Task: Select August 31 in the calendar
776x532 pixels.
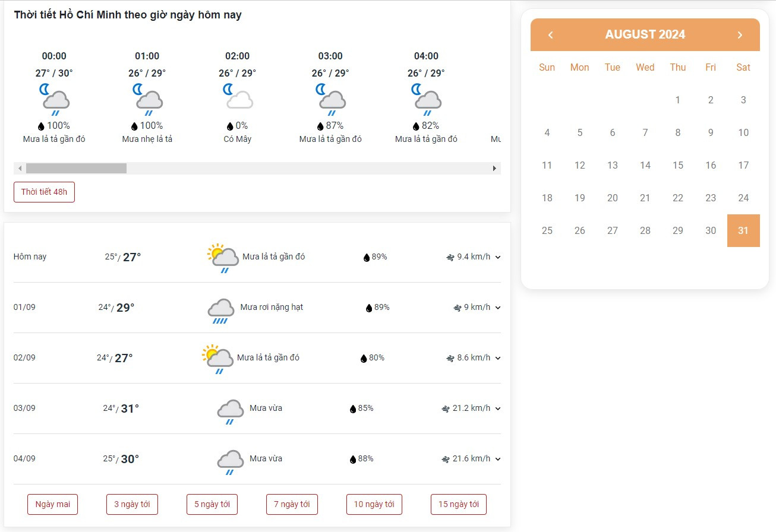Action: [743, 230]
